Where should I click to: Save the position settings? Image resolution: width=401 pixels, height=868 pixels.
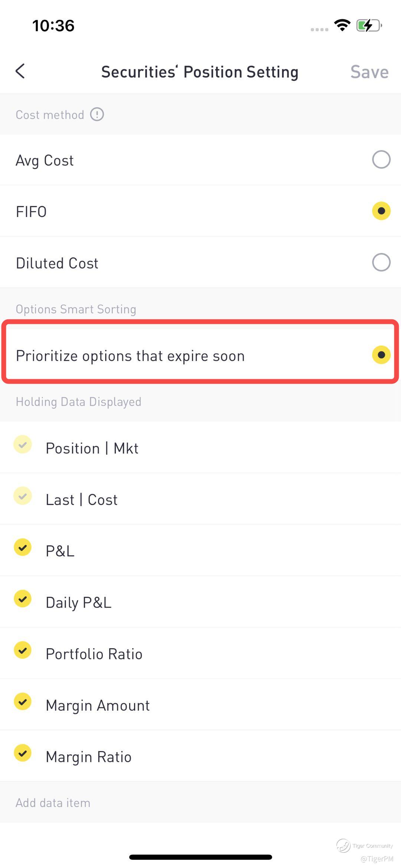[369, 72]
